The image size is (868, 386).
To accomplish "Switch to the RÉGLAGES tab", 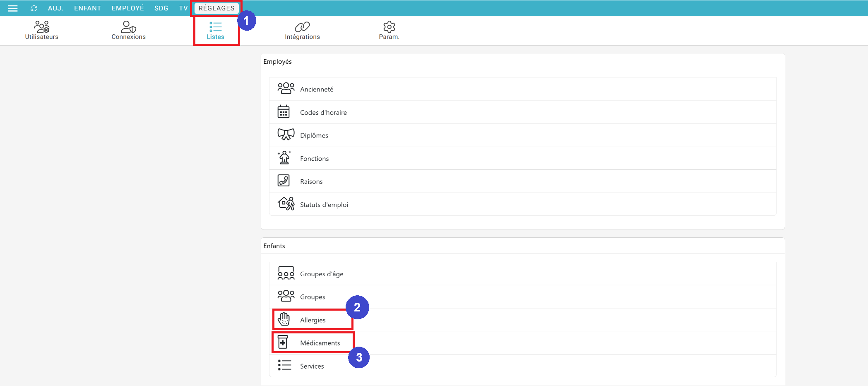I will (216, 8).
